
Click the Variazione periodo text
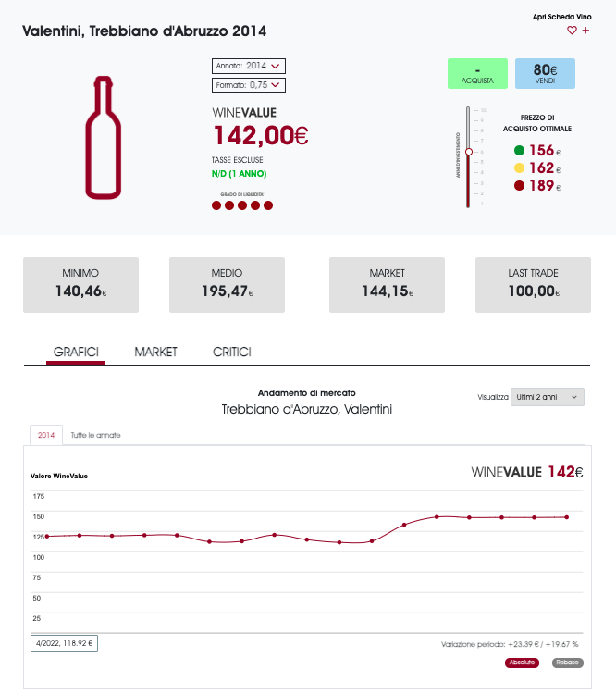[510, 644]
